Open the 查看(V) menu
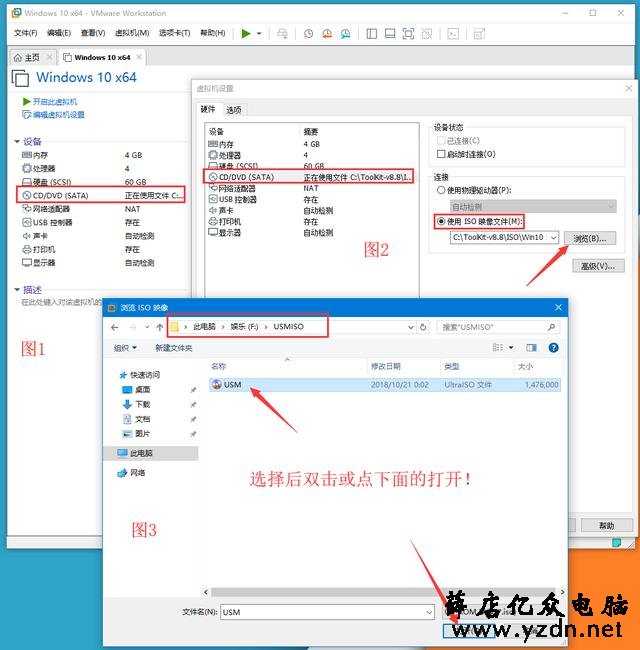 (x=92, y=33)
